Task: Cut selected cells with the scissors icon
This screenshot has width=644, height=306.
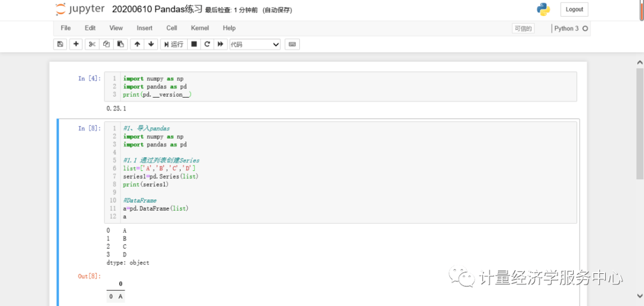Action: [92, 44]
